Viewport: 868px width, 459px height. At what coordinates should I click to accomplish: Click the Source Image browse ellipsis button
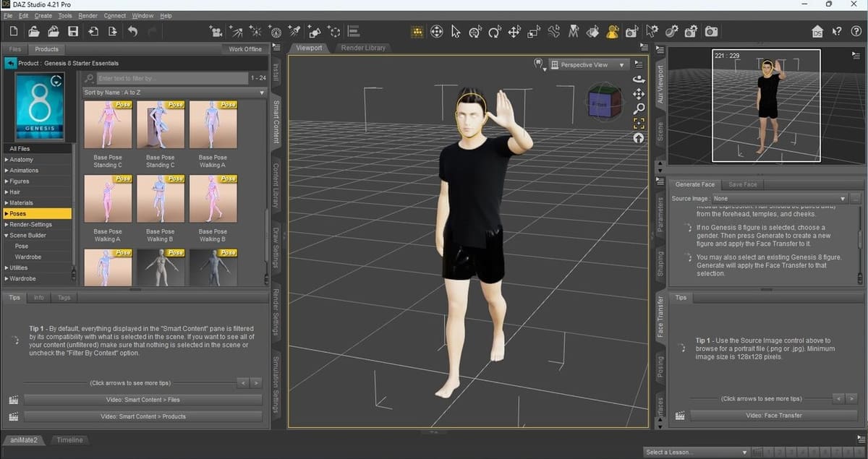click(x=856, y=198)
